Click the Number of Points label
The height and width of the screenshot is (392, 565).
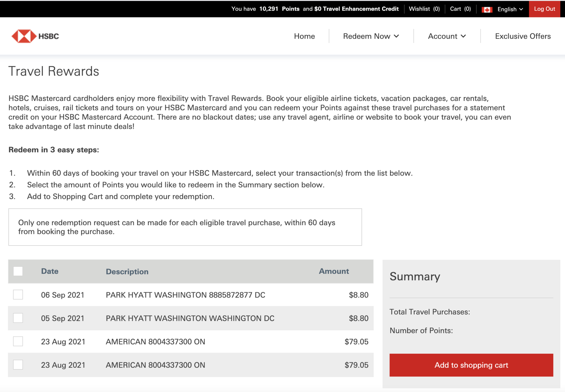421,331
